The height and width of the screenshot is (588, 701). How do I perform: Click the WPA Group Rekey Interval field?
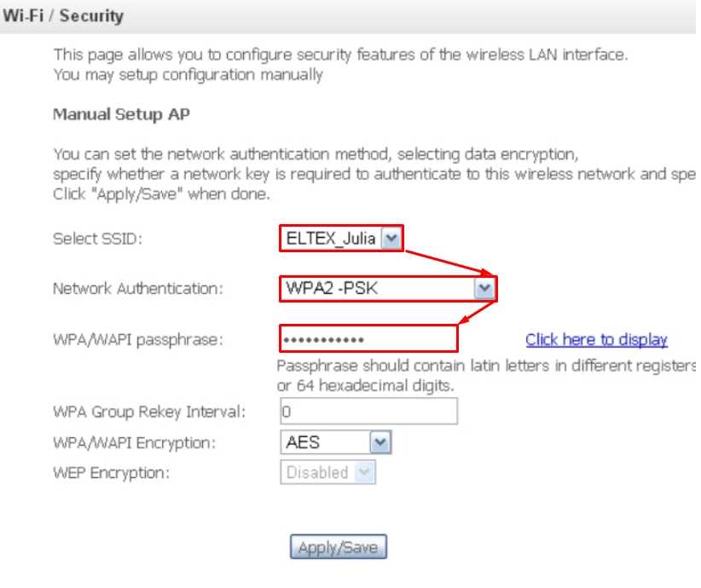tap(368, 412)
